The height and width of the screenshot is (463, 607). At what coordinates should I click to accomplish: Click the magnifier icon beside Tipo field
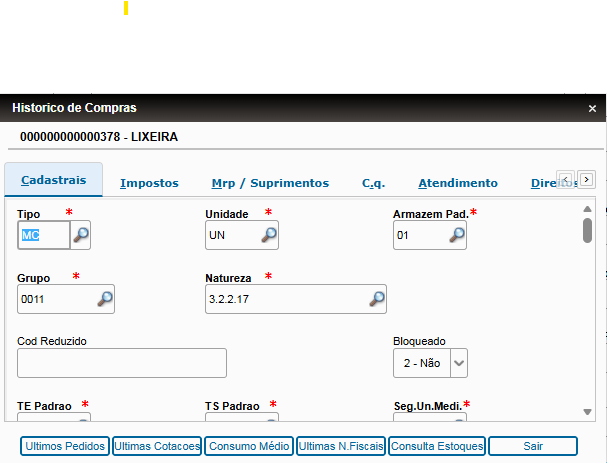[x=81, y=235]
